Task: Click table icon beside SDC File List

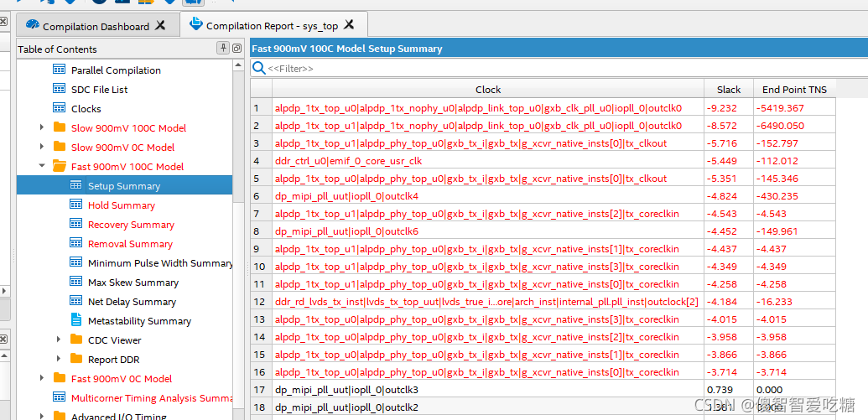Action: 60,88
